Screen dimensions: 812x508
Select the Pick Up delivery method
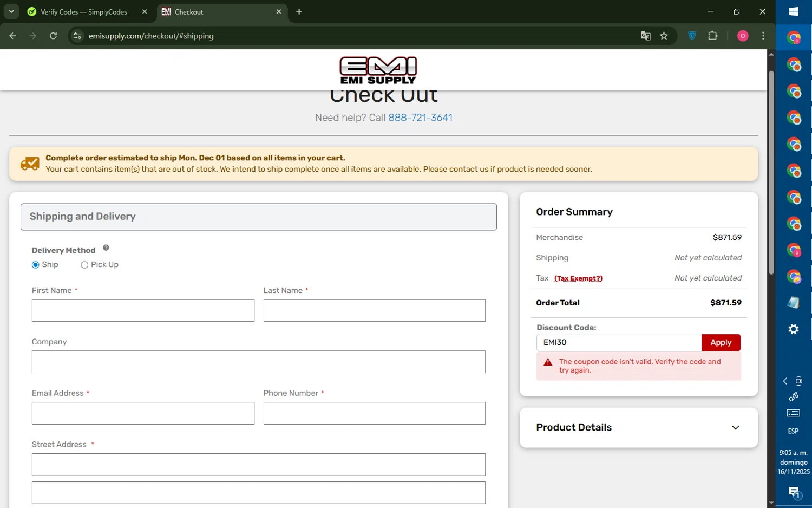(x=84, y=265)
